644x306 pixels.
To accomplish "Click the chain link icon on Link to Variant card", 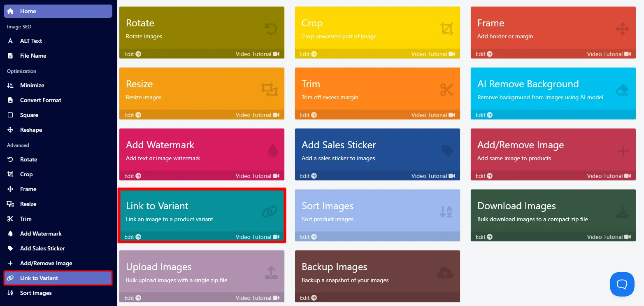I will point(270,212).
